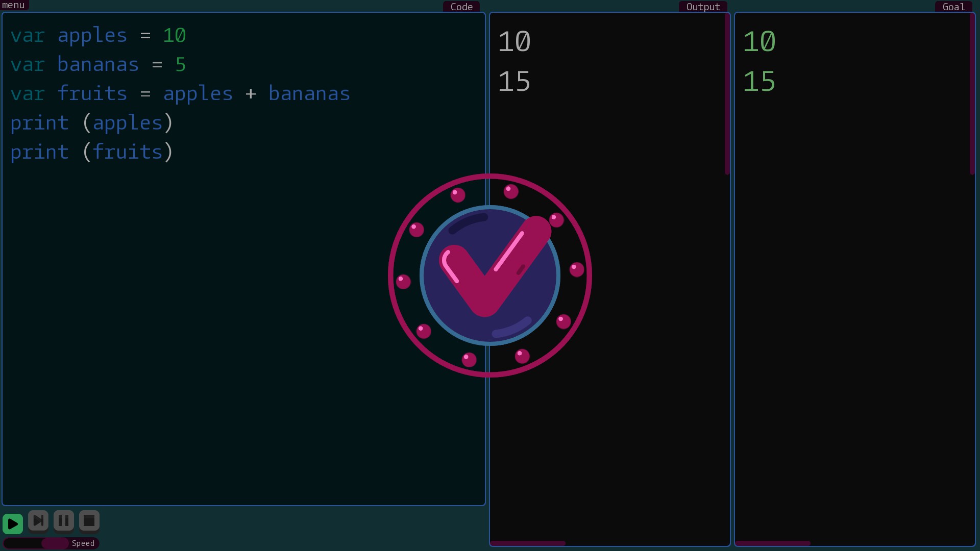Viewport: 980px width, 551px height.
Task: Stop the running code
Action: 89,521
